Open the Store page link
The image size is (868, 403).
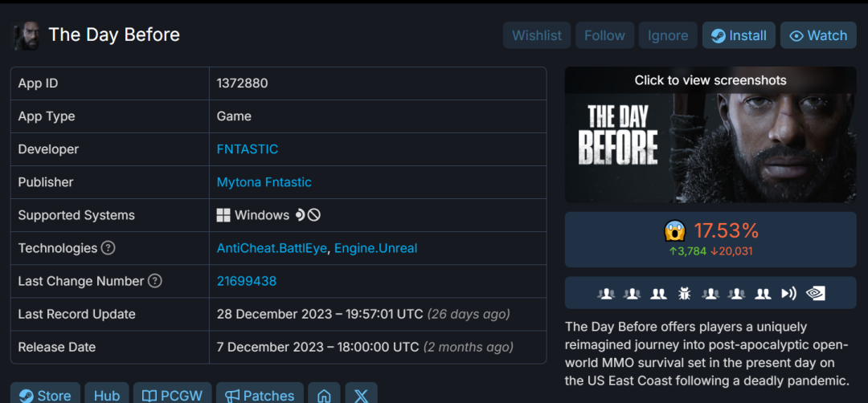point(45,395)
